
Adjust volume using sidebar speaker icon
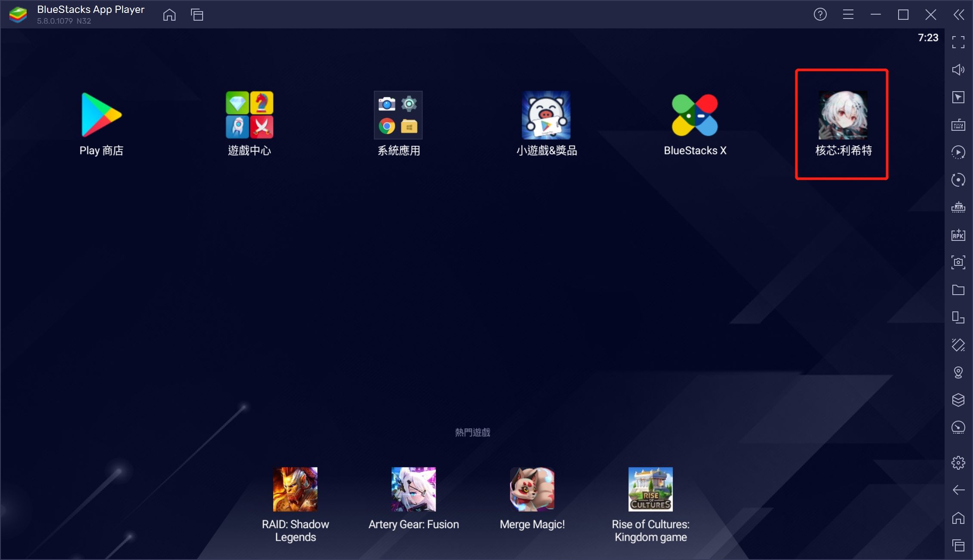click(958, 70)
